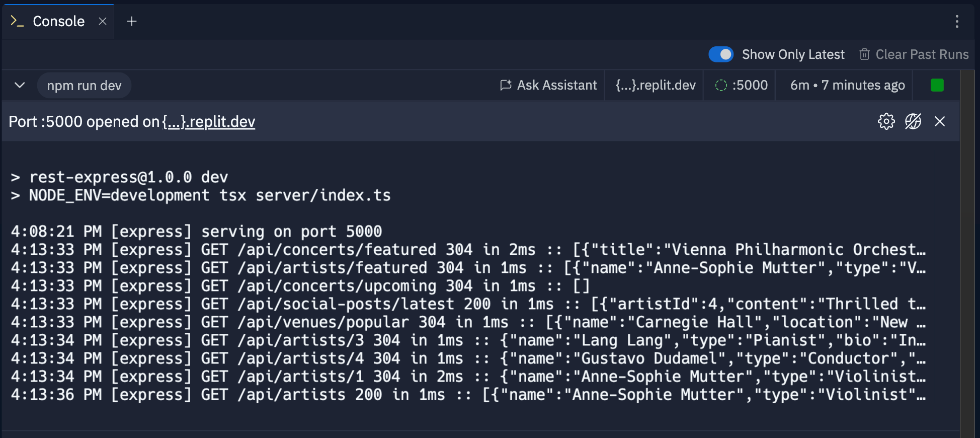Toggle the Show Only Latest switch

[720, 54]
